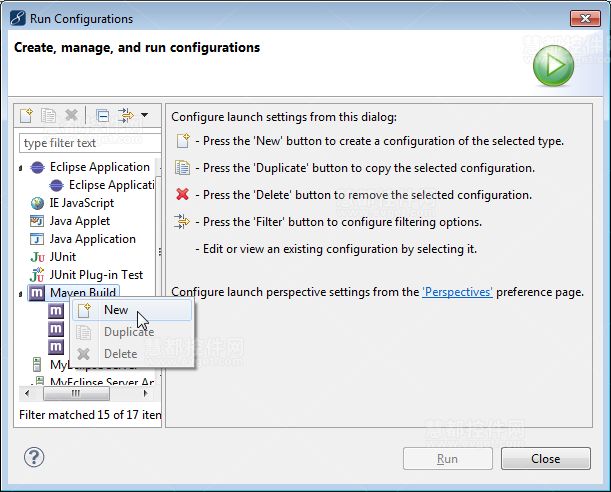Image resolution: width=611 pixels, height=492 pixels.
Task: Click the MyEclipse Server icon in the tree
Action: pyautogui.click(x=37, y=365)
